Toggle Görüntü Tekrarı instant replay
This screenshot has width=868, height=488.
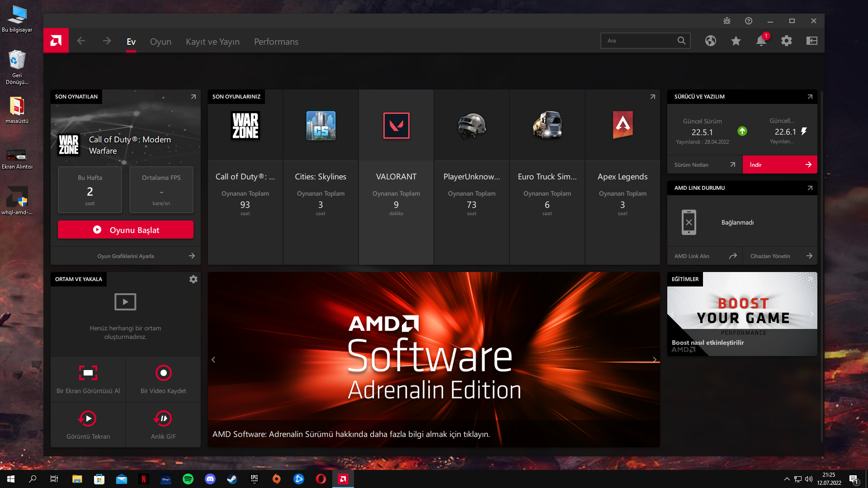coord(88,425)
